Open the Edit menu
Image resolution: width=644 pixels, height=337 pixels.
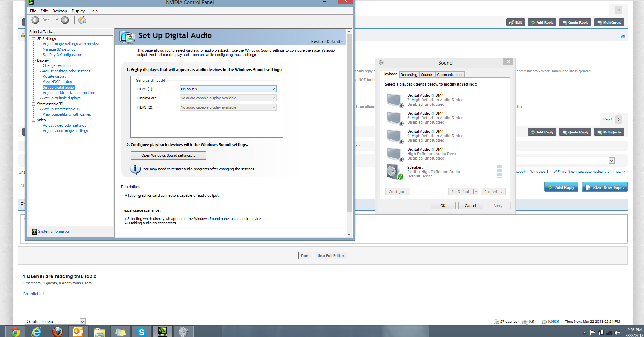coord(44,11)
